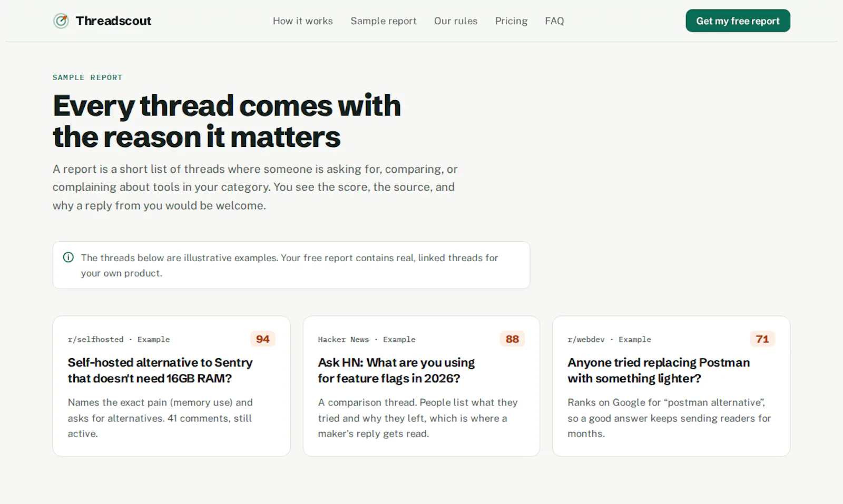The image size is (843, 504).
Task: Open the Pricing nav link
Action: 511,21
